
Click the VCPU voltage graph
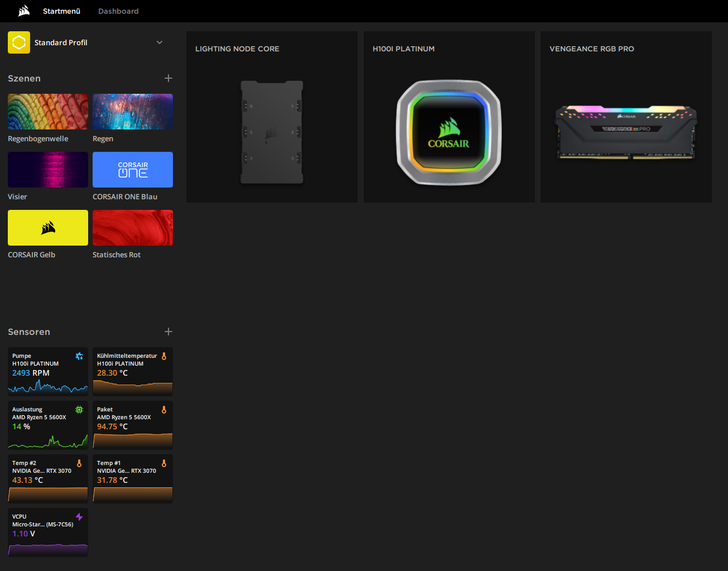(x=48, y=549)
